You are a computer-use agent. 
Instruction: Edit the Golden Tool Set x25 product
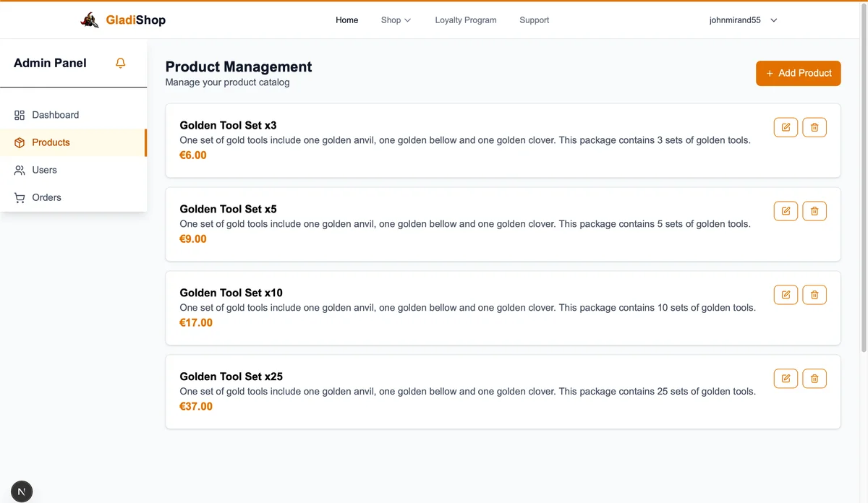coord(786,379)
